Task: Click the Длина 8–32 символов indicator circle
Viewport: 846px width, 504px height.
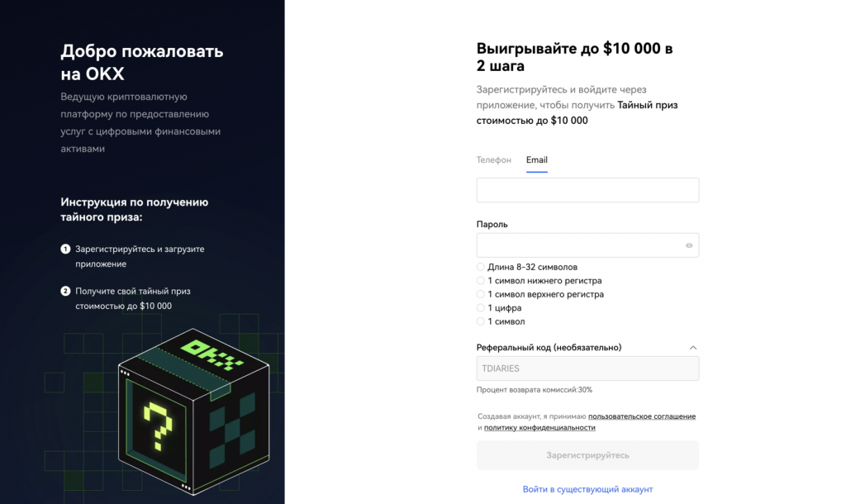Action: click(x=481, y=267)
